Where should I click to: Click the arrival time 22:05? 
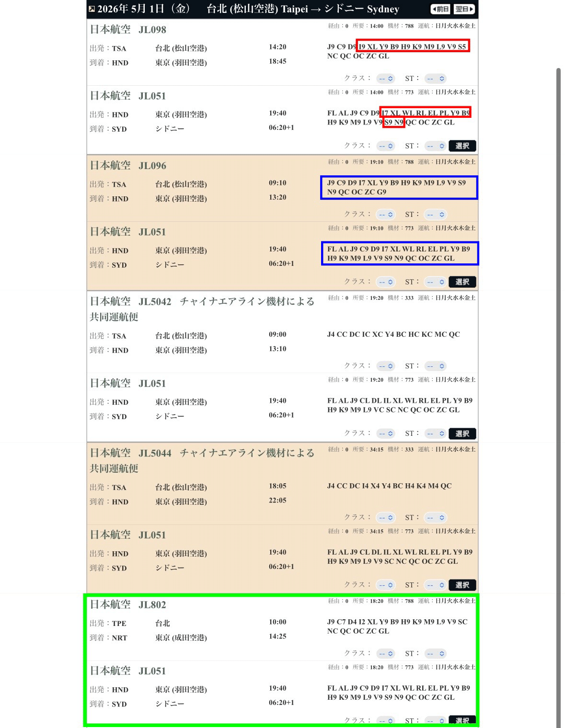pos(277,500)
